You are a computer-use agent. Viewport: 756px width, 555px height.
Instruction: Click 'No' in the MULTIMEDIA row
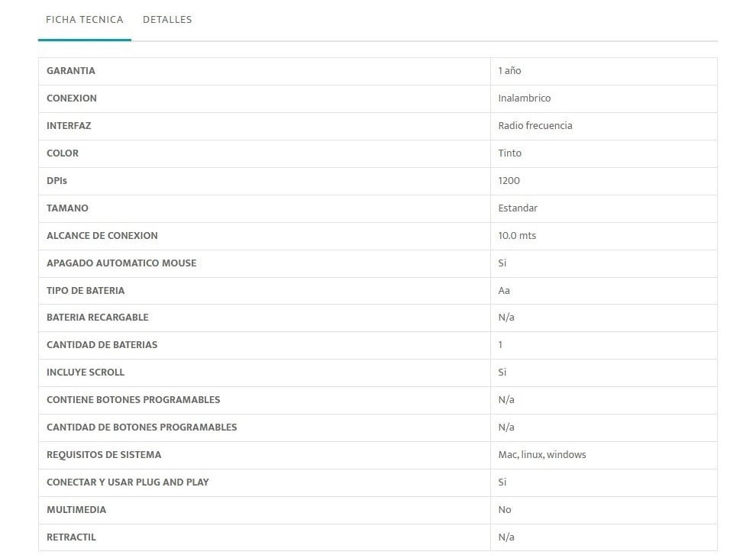tap(504, 510)
